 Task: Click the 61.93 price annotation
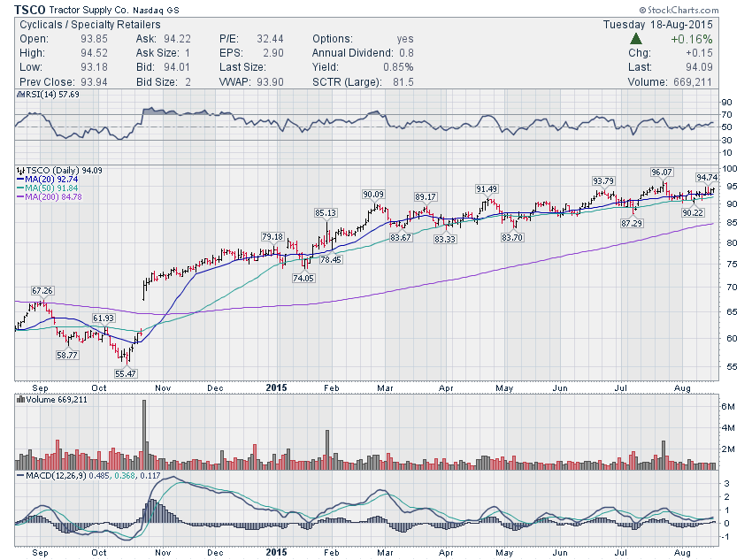(x=104, y=318)
